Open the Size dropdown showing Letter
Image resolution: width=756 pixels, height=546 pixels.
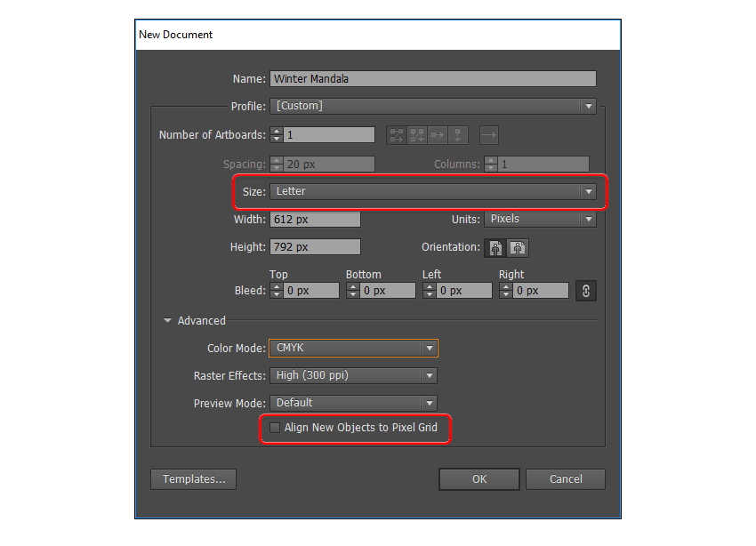[433, 191]
